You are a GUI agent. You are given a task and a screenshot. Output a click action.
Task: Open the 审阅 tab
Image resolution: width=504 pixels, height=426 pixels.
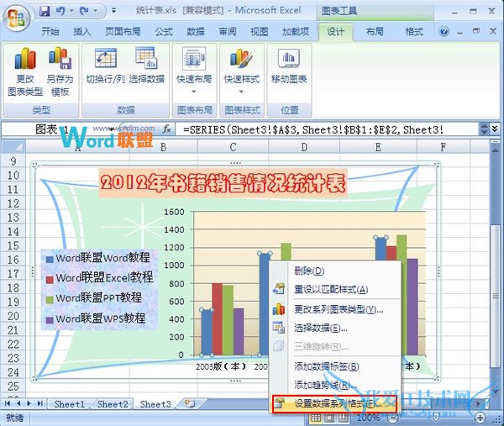tap(228, 31)
